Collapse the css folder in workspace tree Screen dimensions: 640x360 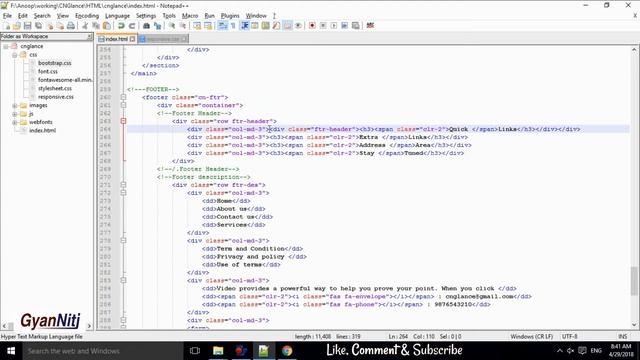click(x=15, y=55)
